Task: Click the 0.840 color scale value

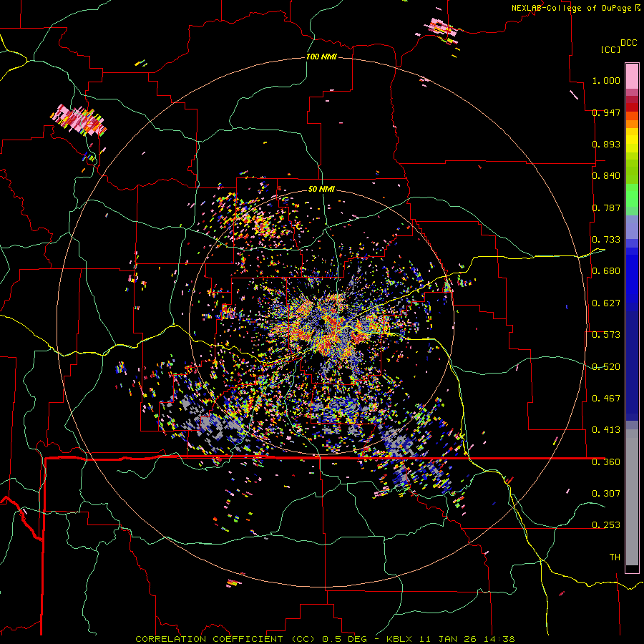Action: click(606, 176)
